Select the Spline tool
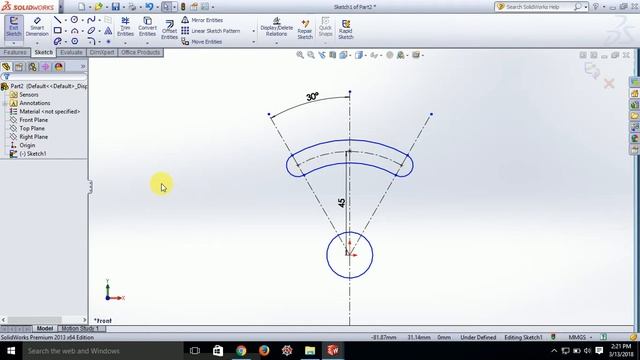The height and width of the screenshot is (360, 640). point(91,20)
